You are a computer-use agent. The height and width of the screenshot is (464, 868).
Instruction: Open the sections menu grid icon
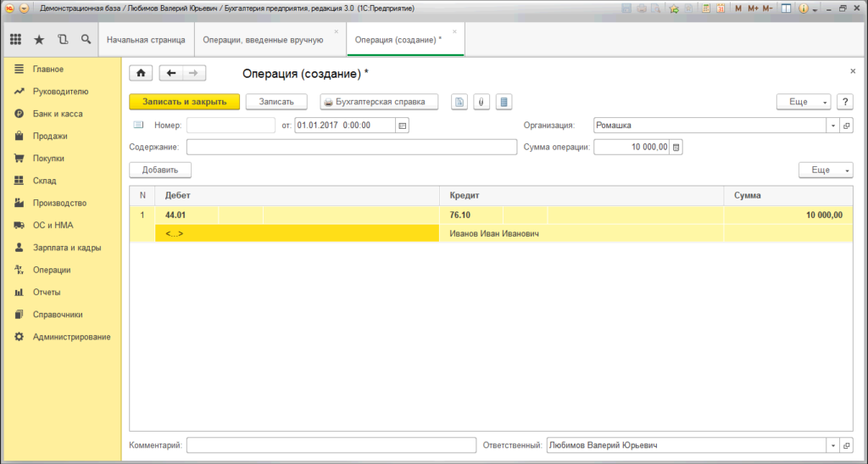(x=15, y=40)
